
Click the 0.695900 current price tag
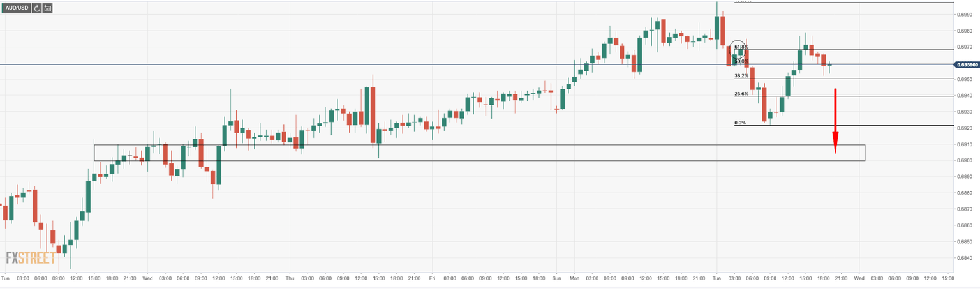(965, 64)
